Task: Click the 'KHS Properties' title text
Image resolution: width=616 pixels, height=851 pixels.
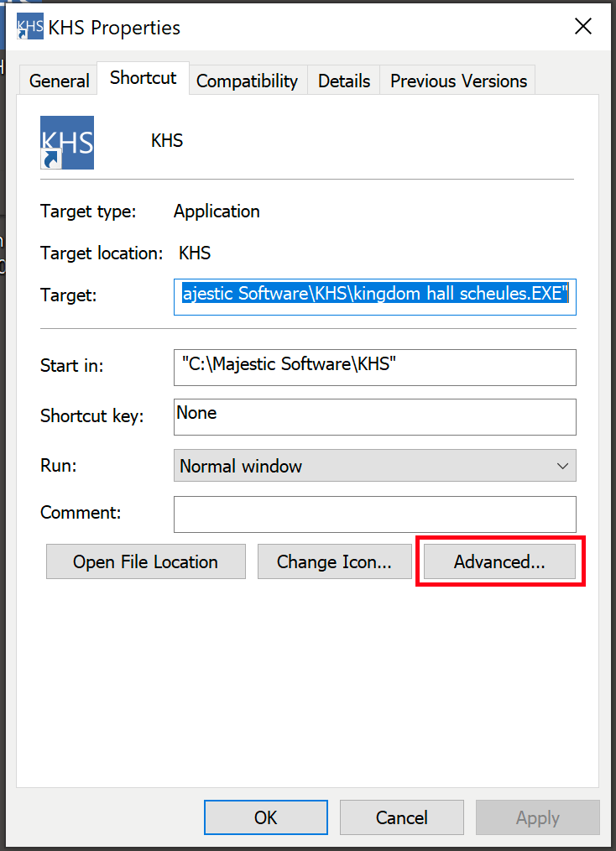Action: coord(114,28)
